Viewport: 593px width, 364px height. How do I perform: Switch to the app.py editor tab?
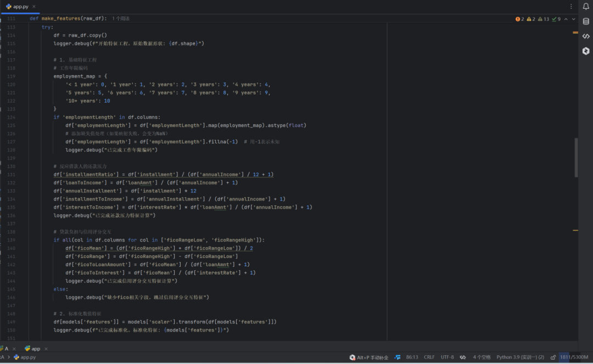pyautogui.click(x=20, y=7)
